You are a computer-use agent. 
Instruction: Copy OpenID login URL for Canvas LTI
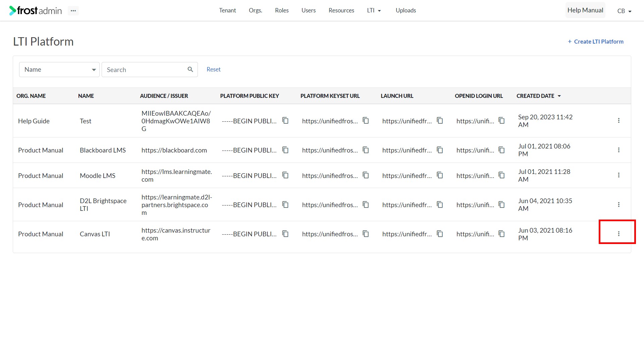[502, 234]
